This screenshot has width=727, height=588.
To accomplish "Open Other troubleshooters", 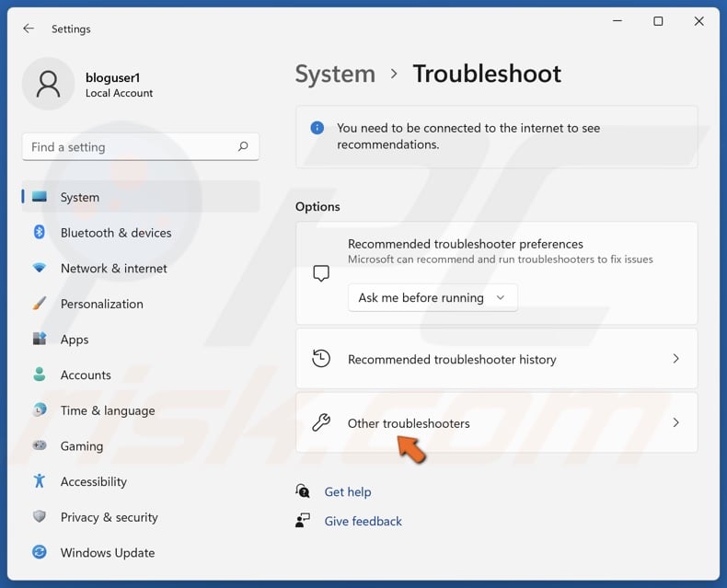I will [497, 422].
